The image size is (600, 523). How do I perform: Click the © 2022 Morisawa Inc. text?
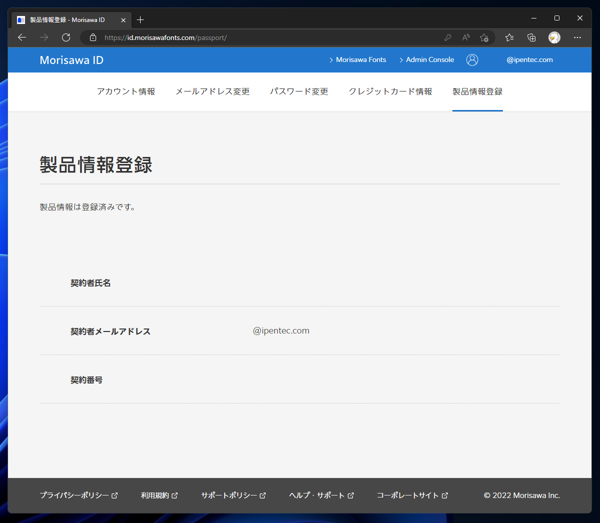(522, 495)
